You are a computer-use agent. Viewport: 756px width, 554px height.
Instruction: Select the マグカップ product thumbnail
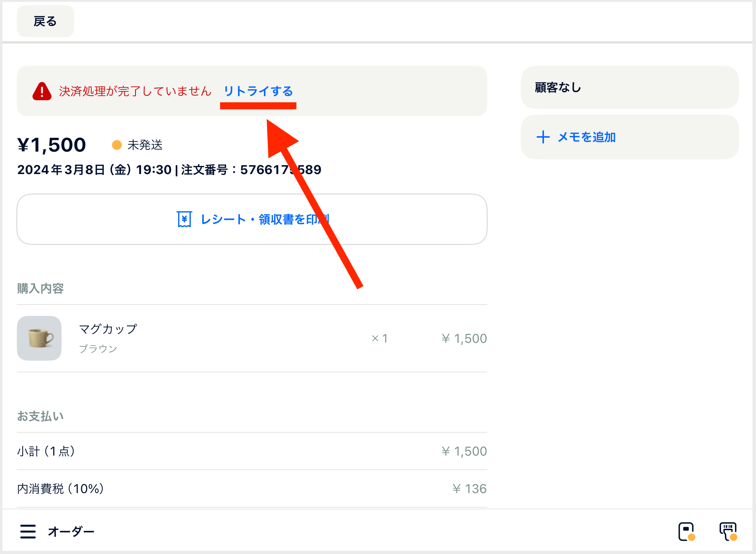[x=39, y=338]
